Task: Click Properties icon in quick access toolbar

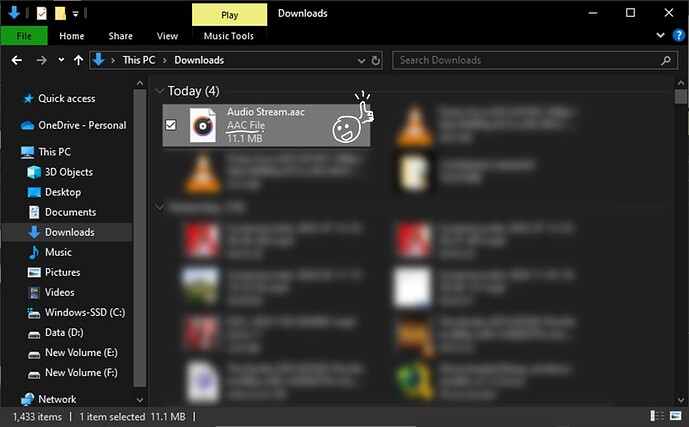Action: pyautogui.click(x=41, y=14)
